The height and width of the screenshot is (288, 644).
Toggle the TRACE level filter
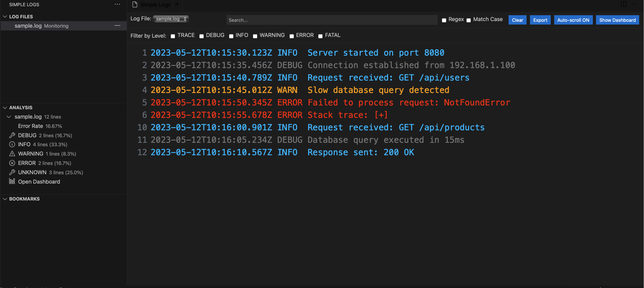pos(173,36)
